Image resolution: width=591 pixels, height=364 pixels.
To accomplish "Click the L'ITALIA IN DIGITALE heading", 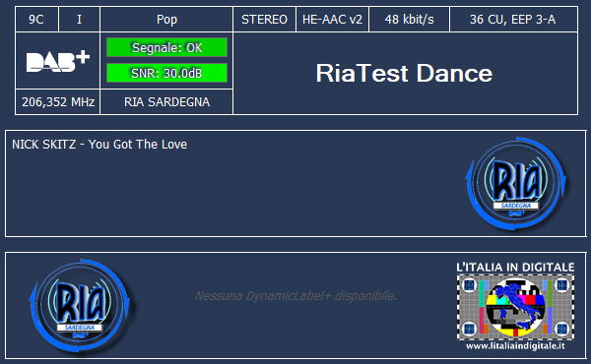I will pos(515,268).
